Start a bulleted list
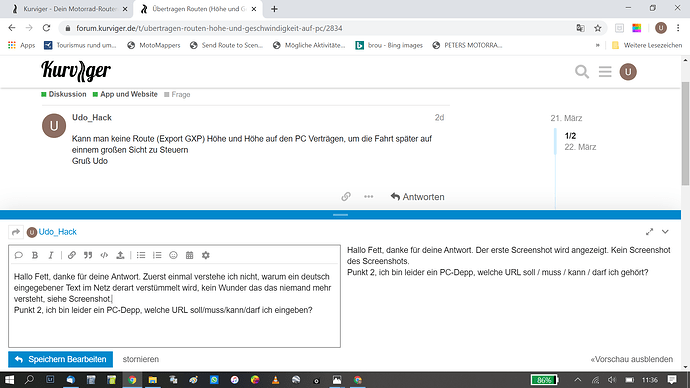 point(141,255)
